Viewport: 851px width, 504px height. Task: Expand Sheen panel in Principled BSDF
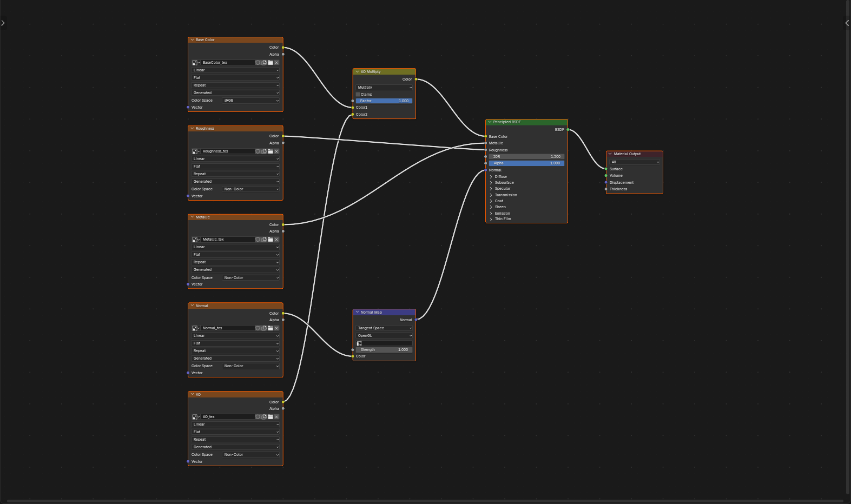pyautogui.click(x=491, y=207)
